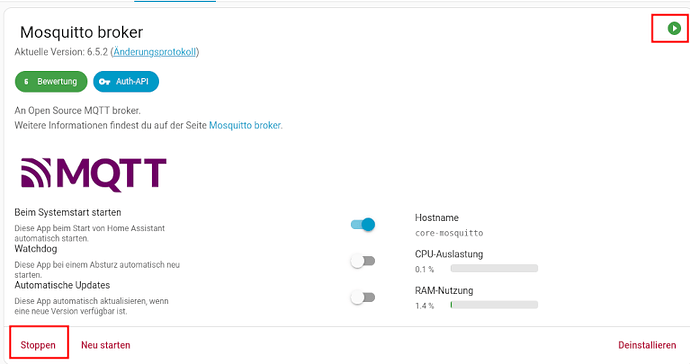Disable the Beim Systemstart starten toggle
The width and height of the screenshot is (690, 364).
(363, 224)
